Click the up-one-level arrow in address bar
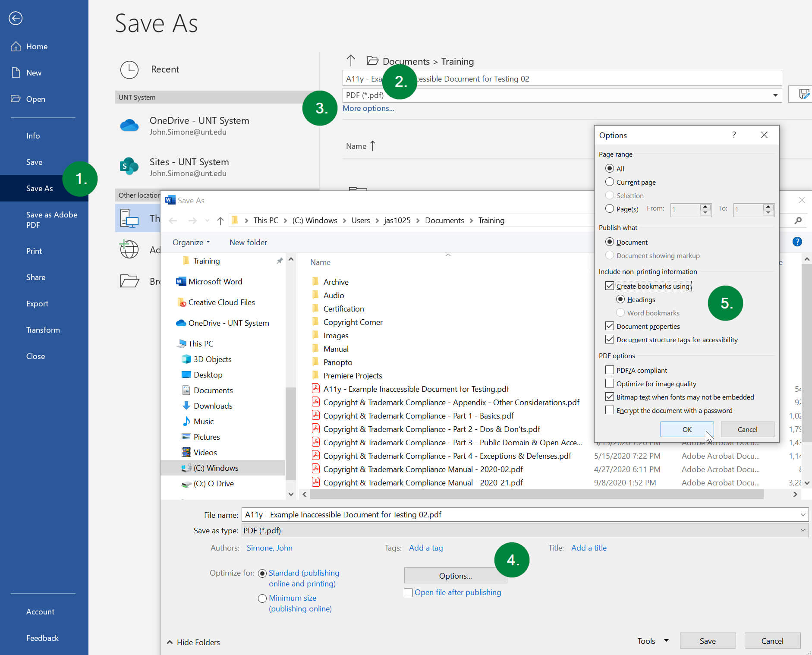This screenshot has height=655, width=812. click(220, 221)
